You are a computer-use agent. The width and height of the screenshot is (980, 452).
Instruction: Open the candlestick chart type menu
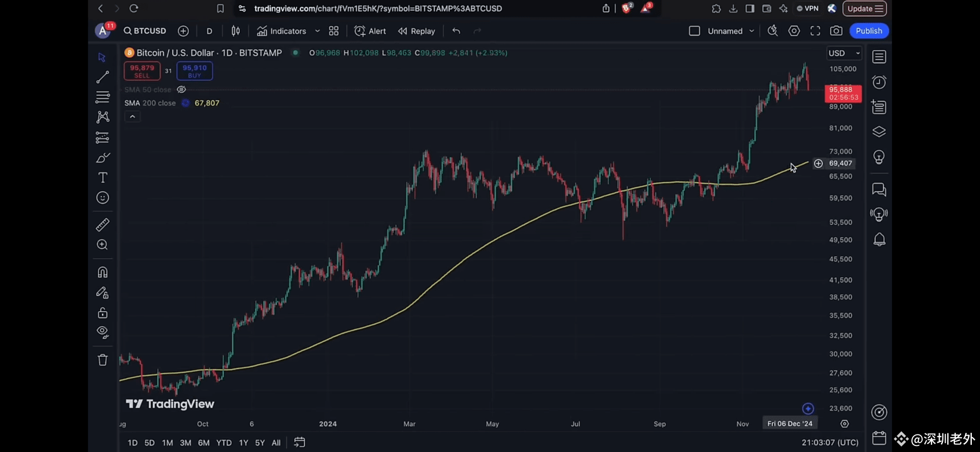[236, 31]
